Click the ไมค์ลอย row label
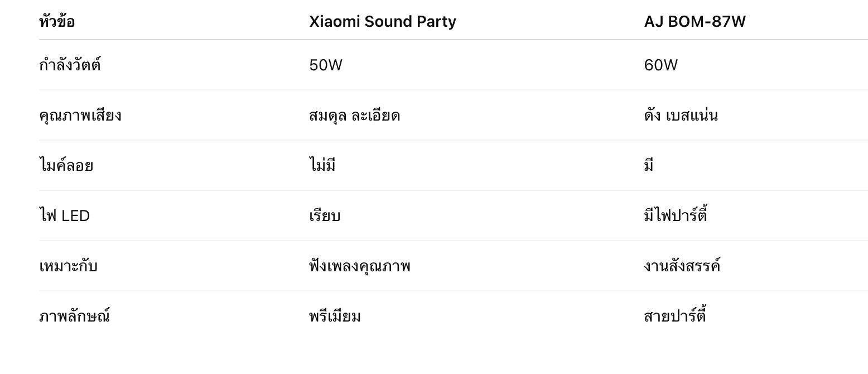 (x=66, y=166)
